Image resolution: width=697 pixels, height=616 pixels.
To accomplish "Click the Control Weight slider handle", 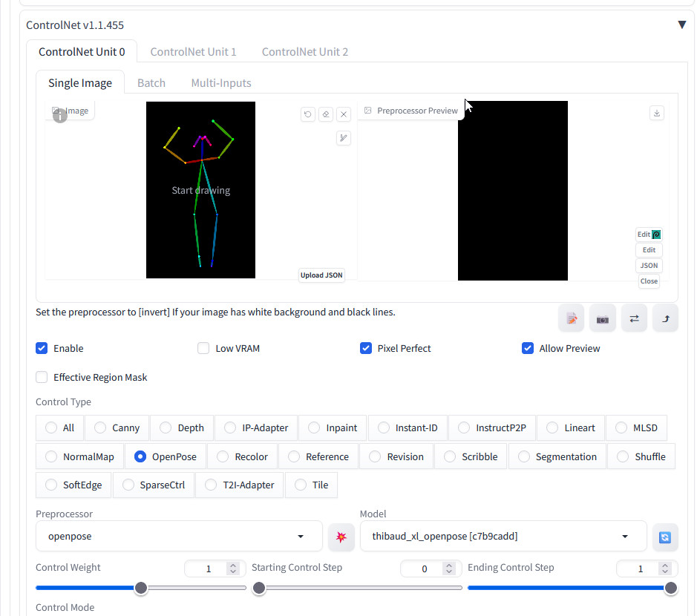I will (141, 588).
